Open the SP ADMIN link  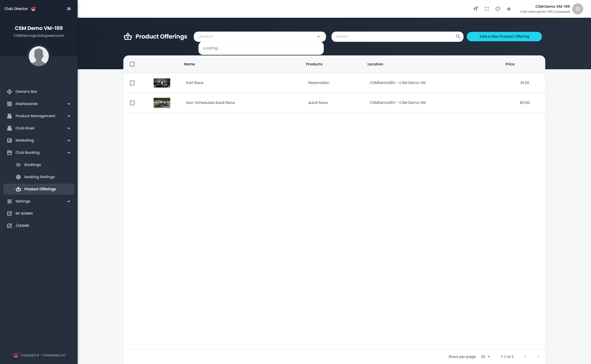pyautogui.click(x=39, y=213)
